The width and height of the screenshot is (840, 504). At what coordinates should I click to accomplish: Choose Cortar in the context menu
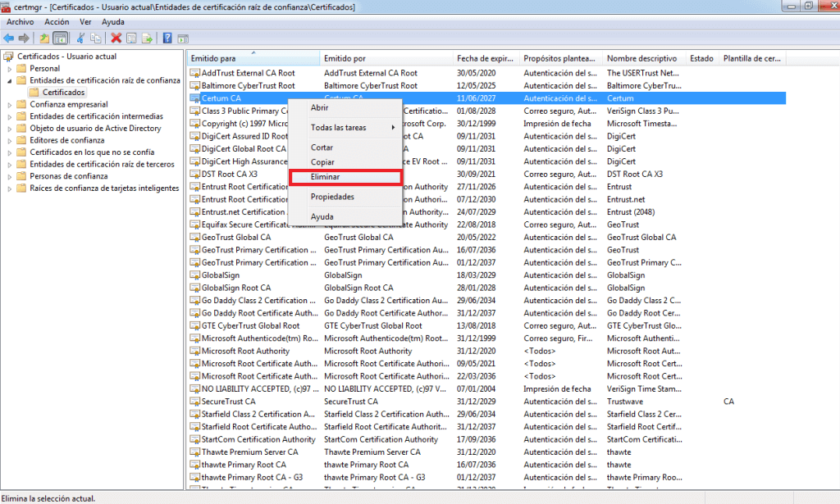click(x=345, y=148)
